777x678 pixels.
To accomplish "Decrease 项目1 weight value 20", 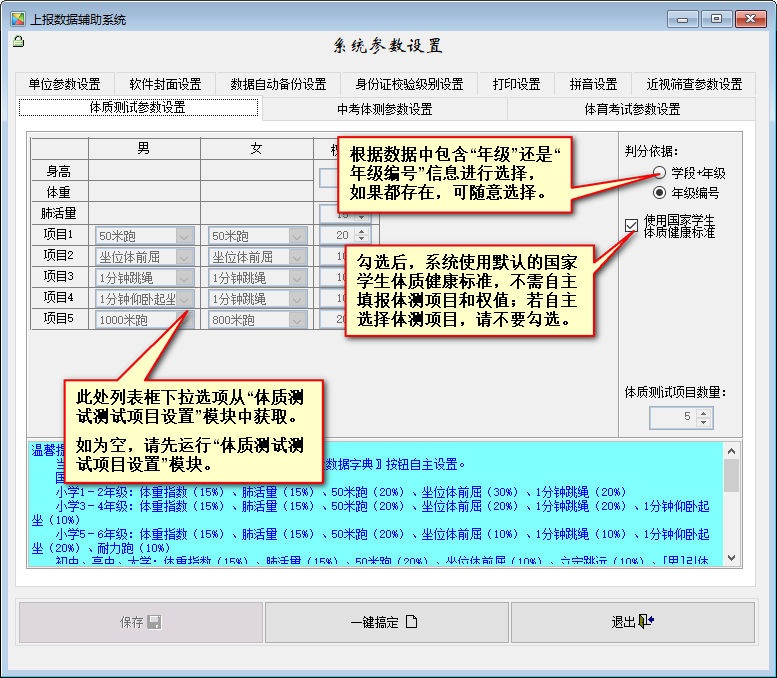I will point(362,239).
